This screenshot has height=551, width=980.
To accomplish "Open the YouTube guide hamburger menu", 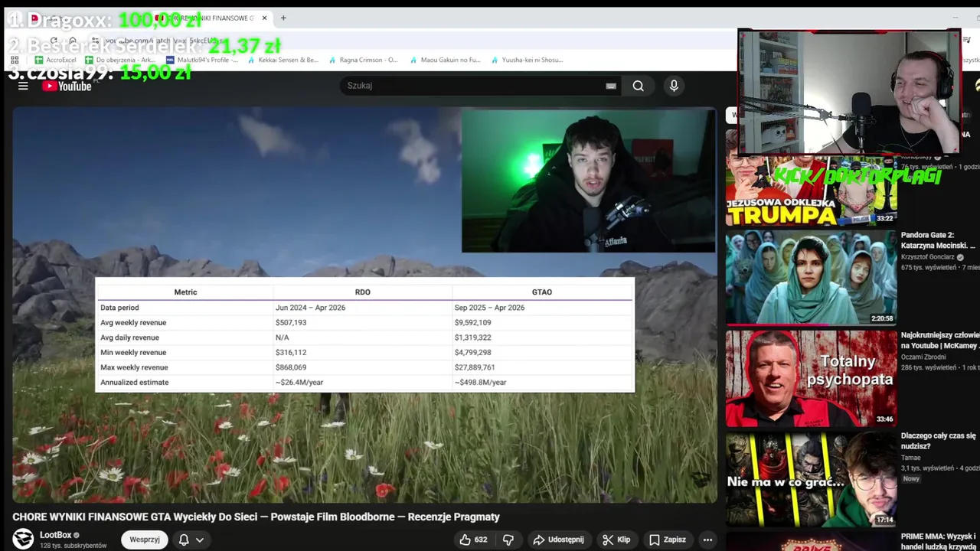I will click(23, 86).
